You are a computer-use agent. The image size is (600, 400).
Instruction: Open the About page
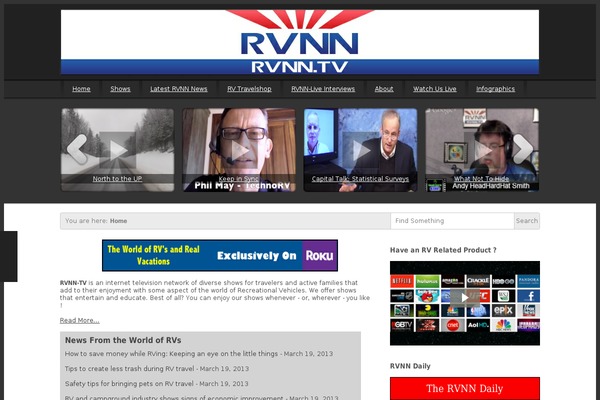coord(384,89)
